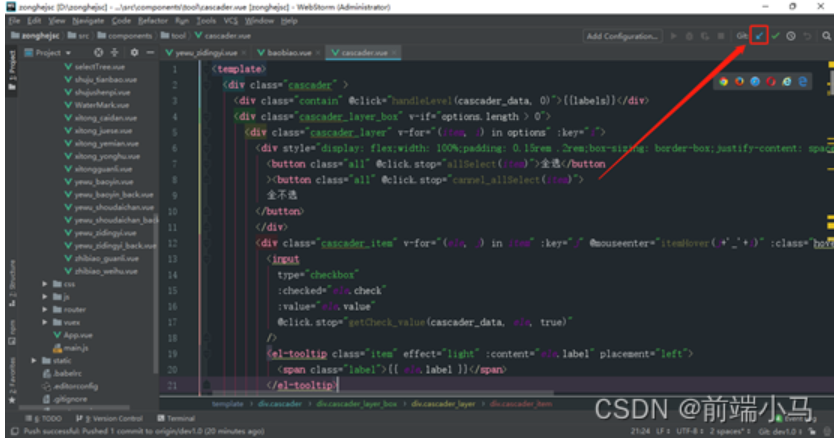
Task: Switch to the baobiao.vue tab
Action: pos(289,53)
